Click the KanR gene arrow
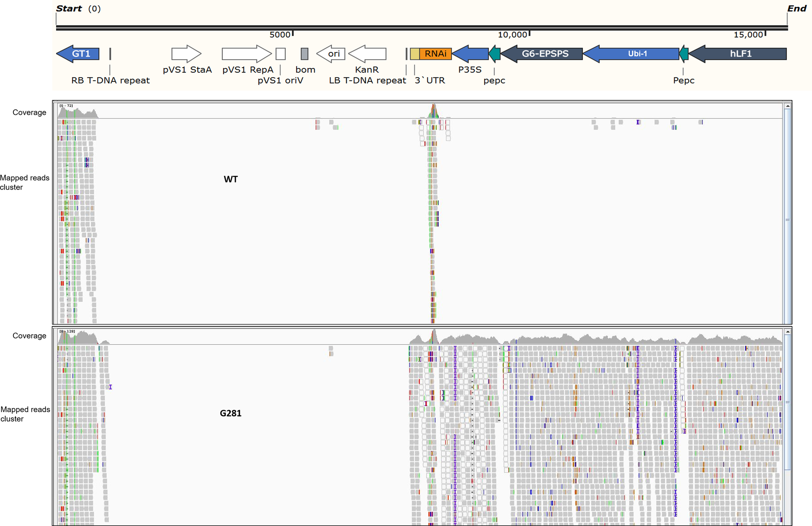This screenshot has height=526, width=812. 367,53
